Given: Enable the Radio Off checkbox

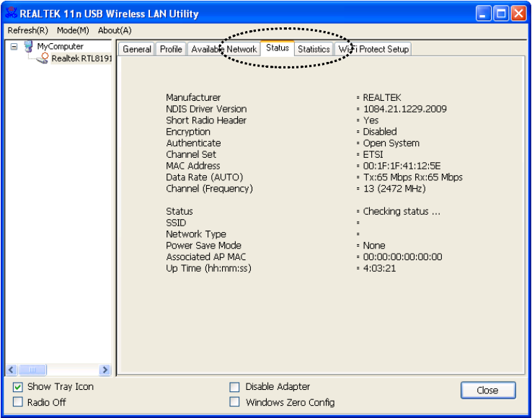Looking at the screenshot, I should [x=17, y=402].
